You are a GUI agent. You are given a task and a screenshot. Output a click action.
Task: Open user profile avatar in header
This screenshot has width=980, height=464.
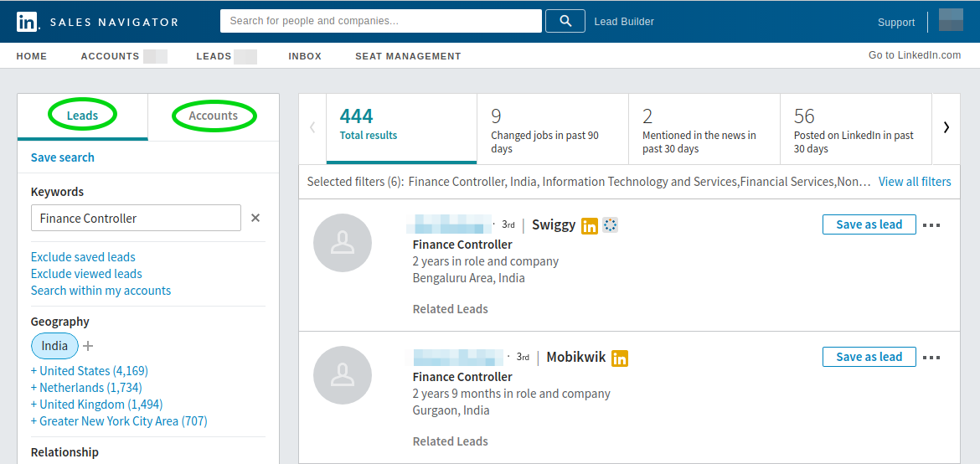pos(951,21)
